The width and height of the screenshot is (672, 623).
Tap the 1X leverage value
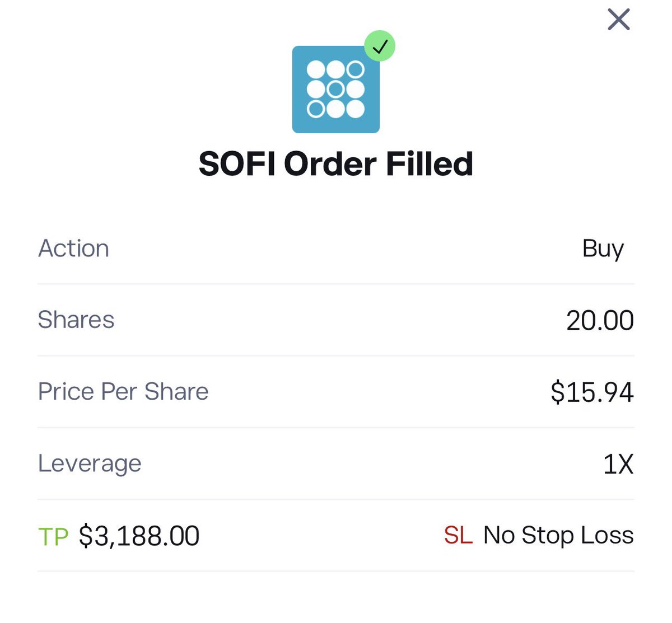click(618, 464)
